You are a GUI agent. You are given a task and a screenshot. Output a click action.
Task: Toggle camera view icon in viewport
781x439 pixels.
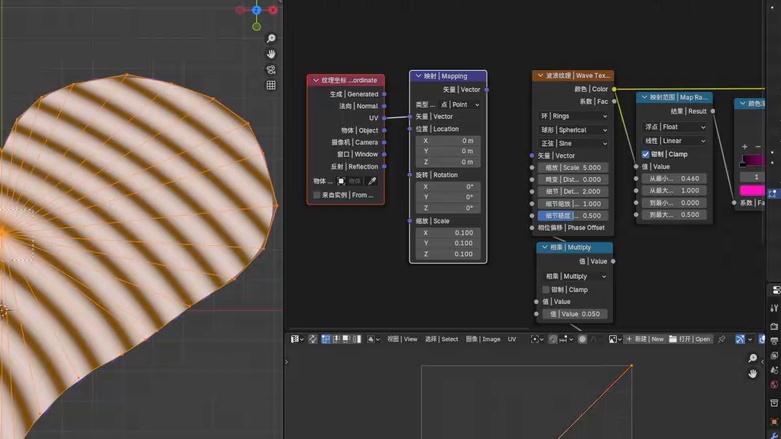click(271, 70)
